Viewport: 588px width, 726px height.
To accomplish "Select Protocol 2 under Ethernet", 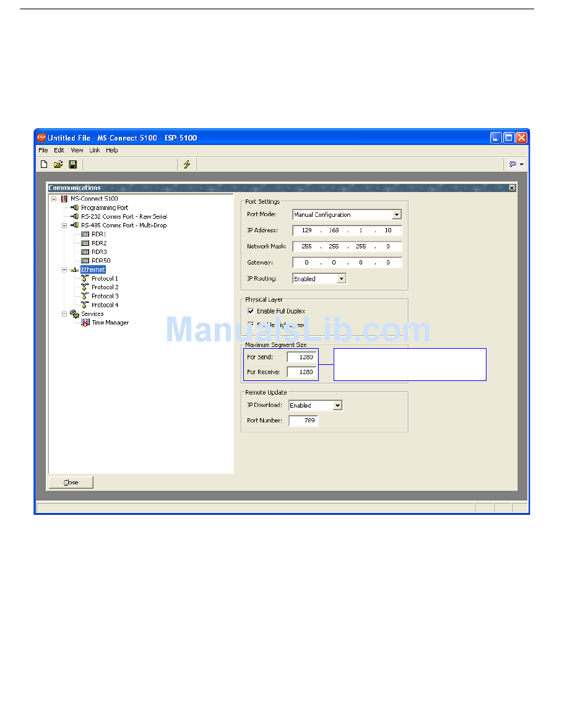I will [105, 287].
